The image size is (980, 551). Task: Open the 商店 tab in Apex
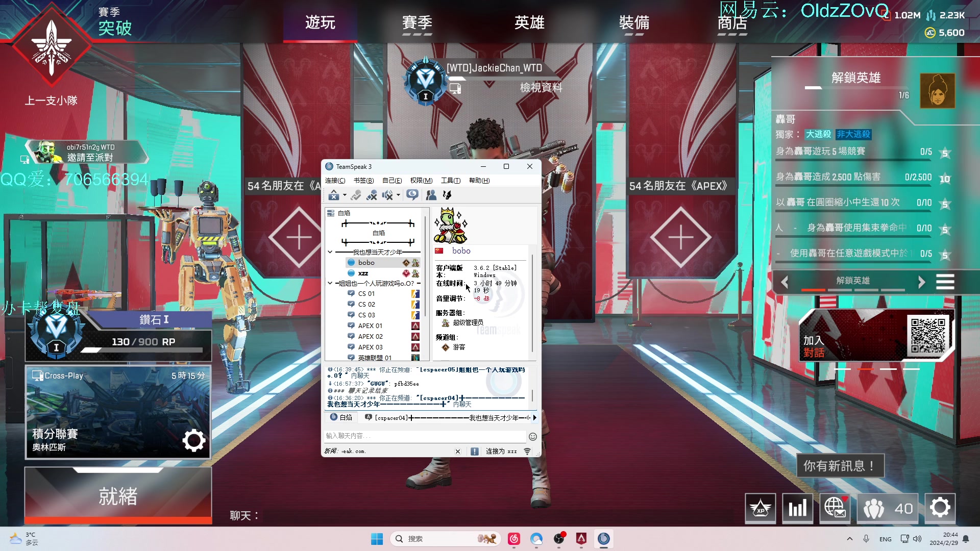click(732, 23)
